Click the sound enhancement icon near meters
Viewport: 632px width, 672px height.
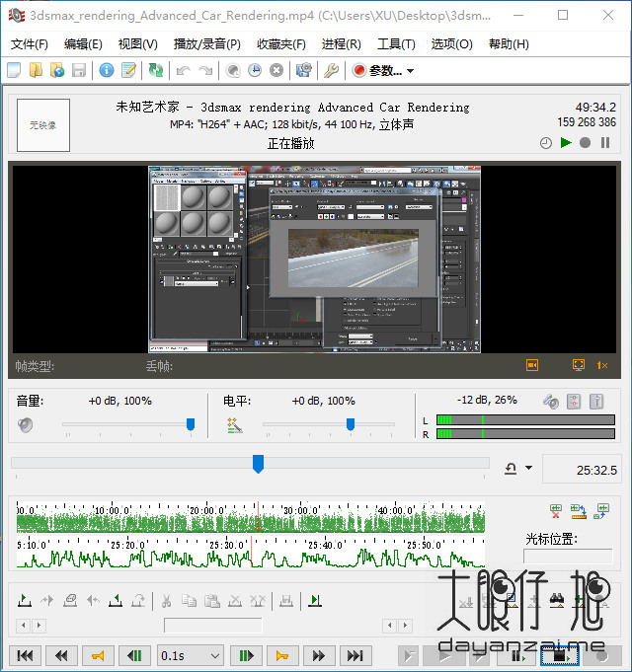pyautogui.click(x=551, y=402)
